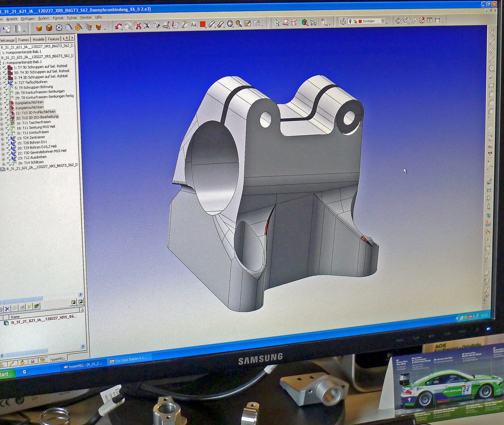This screenshot has width=504, height=425.
Task: Switch to the Feature tab
Action: click(54, 39)
